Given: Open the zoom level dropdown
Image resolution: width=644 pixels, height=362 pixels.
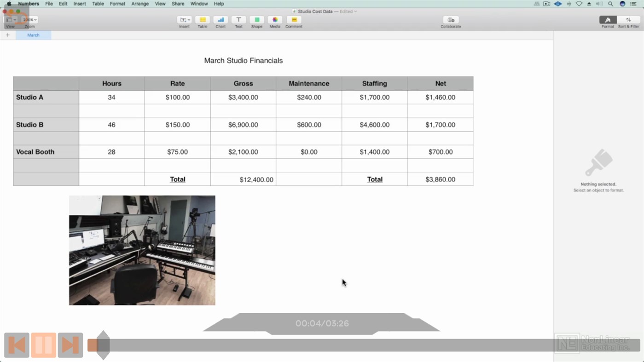Looking at the screenshot, I should 29,19.
